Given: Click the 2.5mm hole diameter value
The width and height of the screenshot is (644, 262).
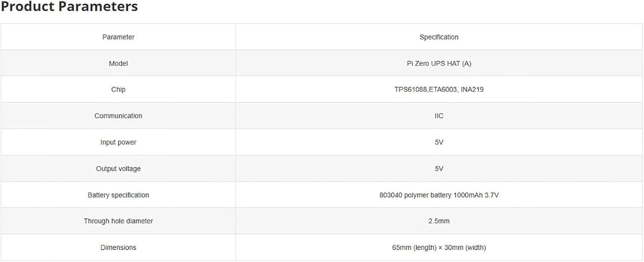Looking at the screenshot, I should pos(439,221).
